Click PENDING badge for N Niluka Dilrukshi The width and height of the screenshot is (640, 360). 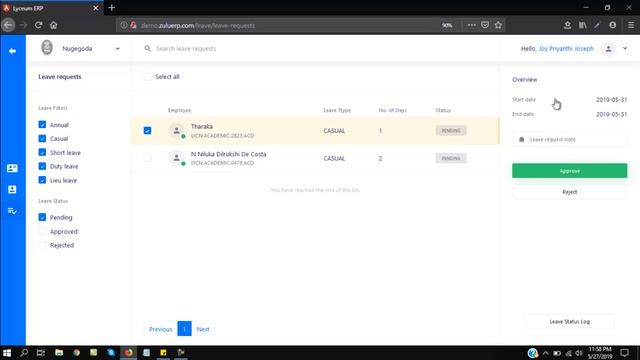451,158
